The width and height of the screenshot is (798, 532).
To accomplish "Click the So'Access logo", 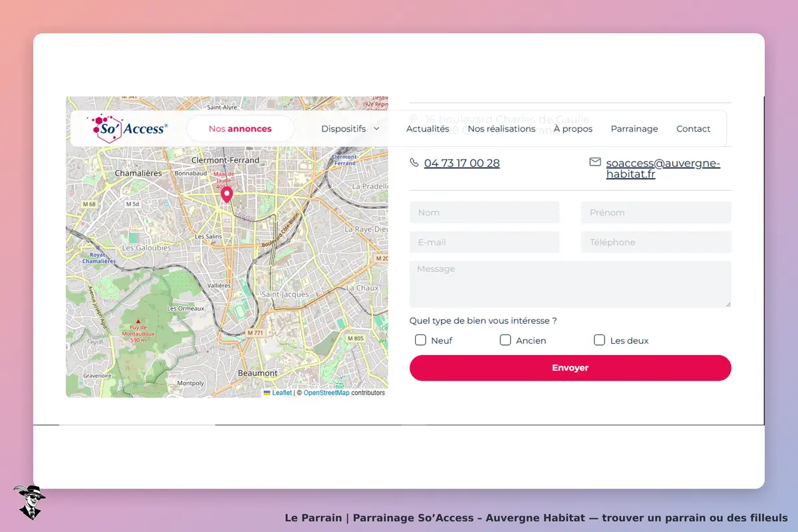I will [x=127, y=128].
